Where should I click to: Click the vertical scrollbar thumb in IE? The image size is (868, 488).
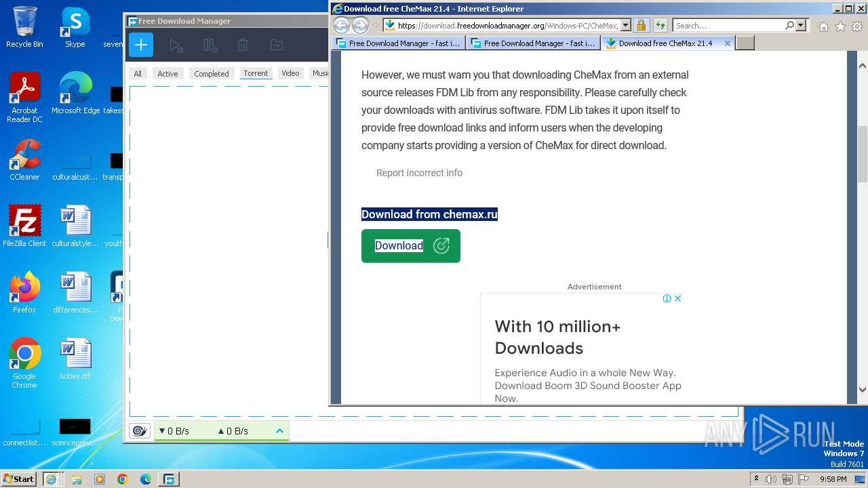[x=862, y=154]
